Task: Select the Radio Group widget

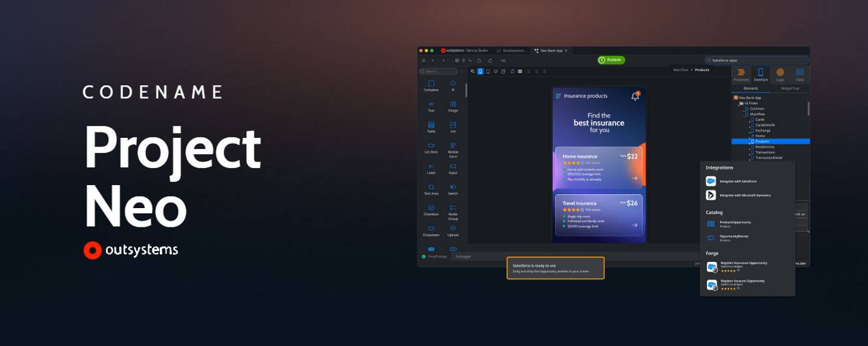Action: [x=453, y=212]
